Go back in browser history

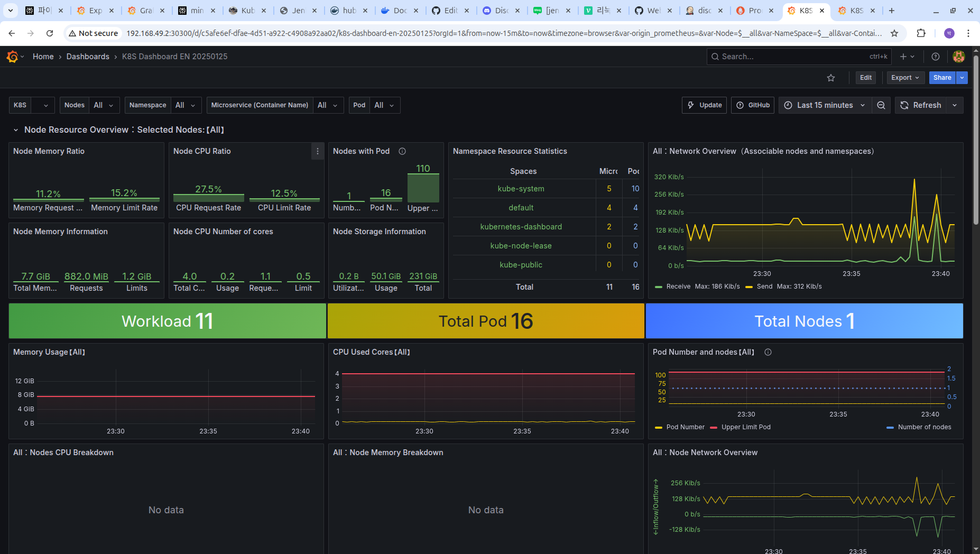[12, 33]
